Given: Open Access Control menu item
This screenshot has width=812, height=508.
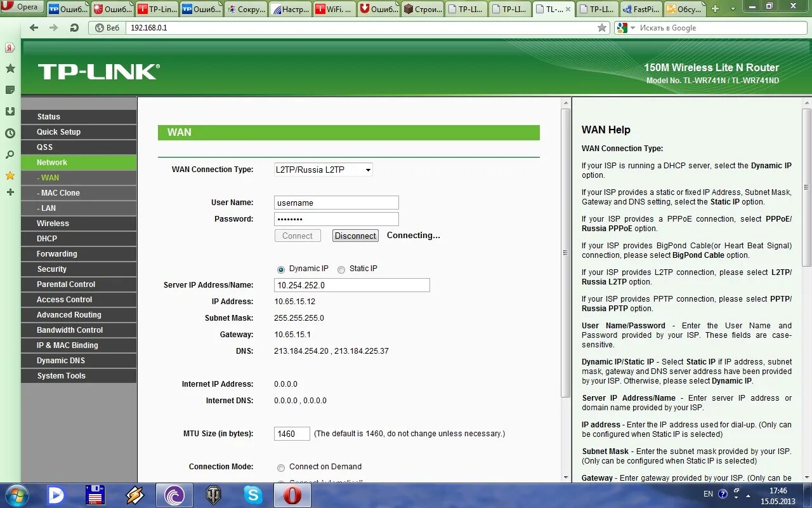Looking at the screenshot, I should coord(79,300).
